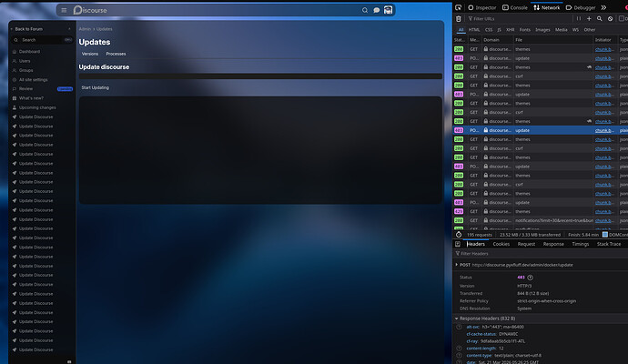This screenshot has height=364, width=628.
Task: Toggle the Disable Cache checkbox
Action: tap(622, 18)
